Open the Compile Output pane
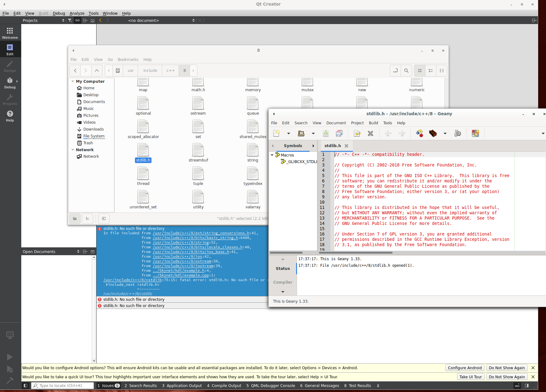Screen dimensions: 546x392 tap(224, 386)
